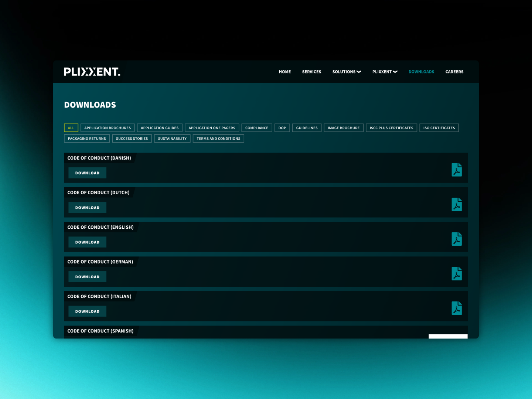Screen dimensions: 532x399
Task: Click the PDF icon for Danish Code of Conduct
Action: tap(457, 170)
